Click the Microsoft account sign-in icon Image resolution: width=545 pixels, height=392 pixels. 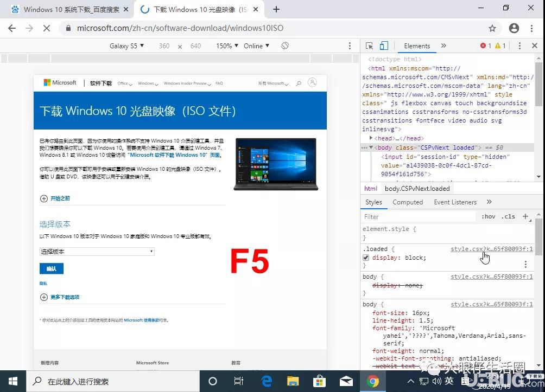pos(313,82)
